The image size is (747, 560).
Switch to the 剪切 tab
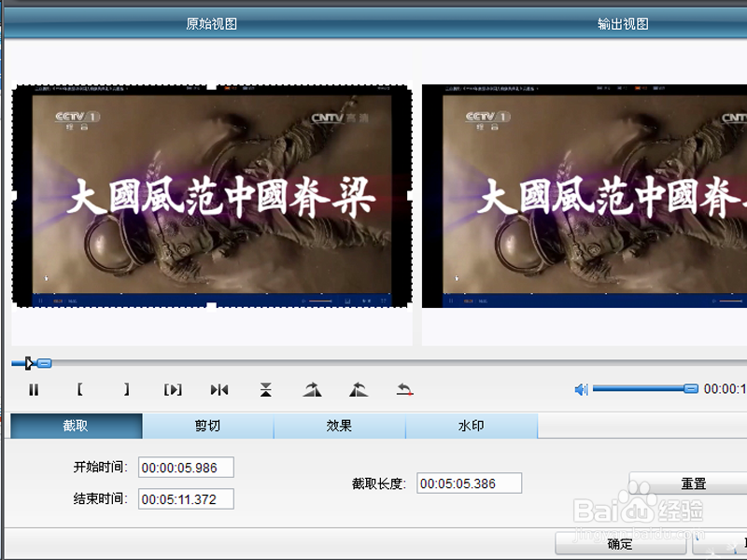[x=208, y=426]
